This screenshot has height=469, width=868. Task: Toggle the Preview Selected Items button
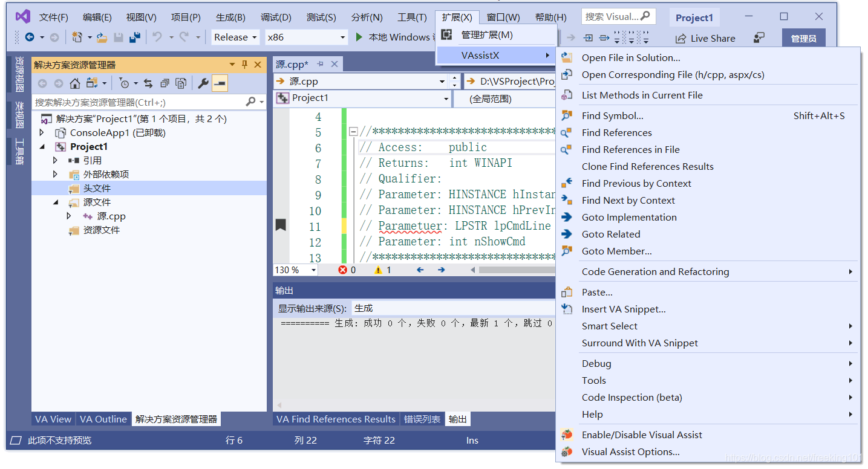[x=220, y=83]
